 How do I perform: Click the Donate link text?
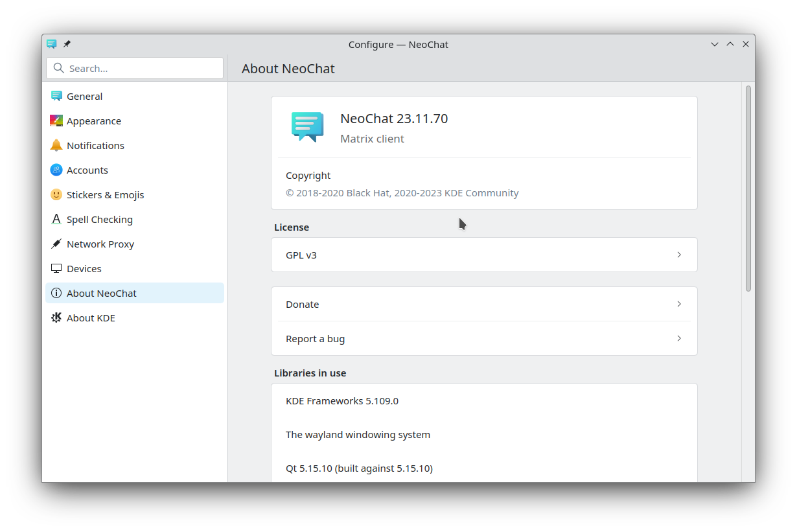303,304
